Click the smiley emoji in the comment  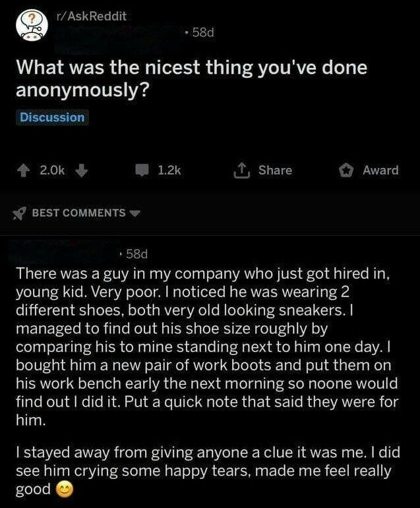pos(61,490)
